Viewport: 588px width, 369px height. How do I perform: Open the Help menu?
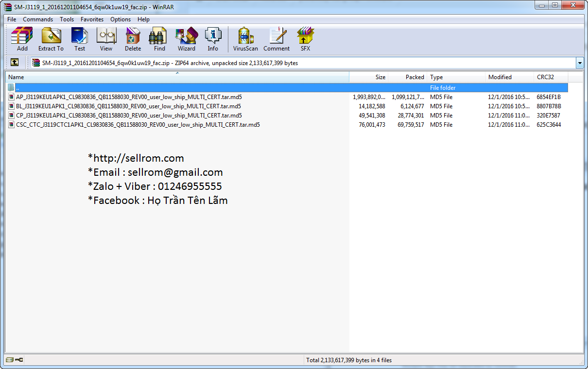coord(143,19)
